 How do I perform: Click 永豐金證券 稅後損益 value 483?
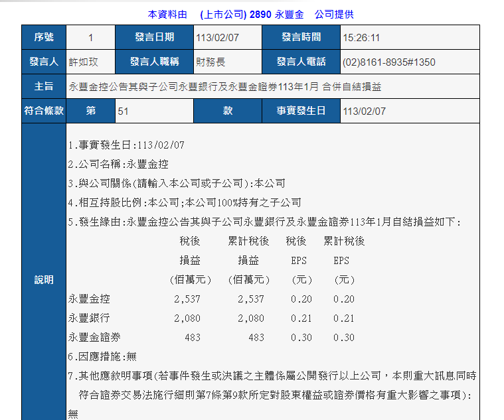pos(193,338)
